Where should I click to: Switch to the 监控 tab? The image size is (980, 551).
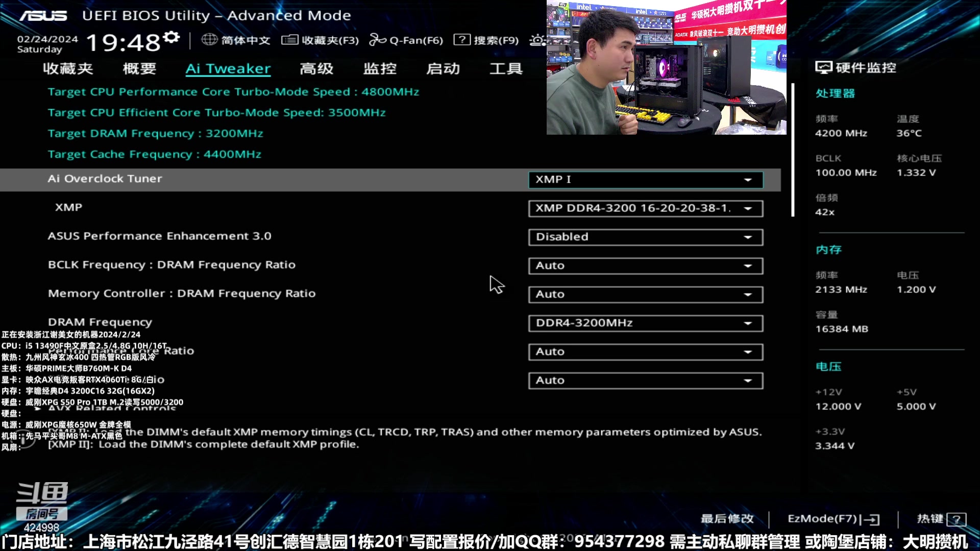(x=380, y=68)
